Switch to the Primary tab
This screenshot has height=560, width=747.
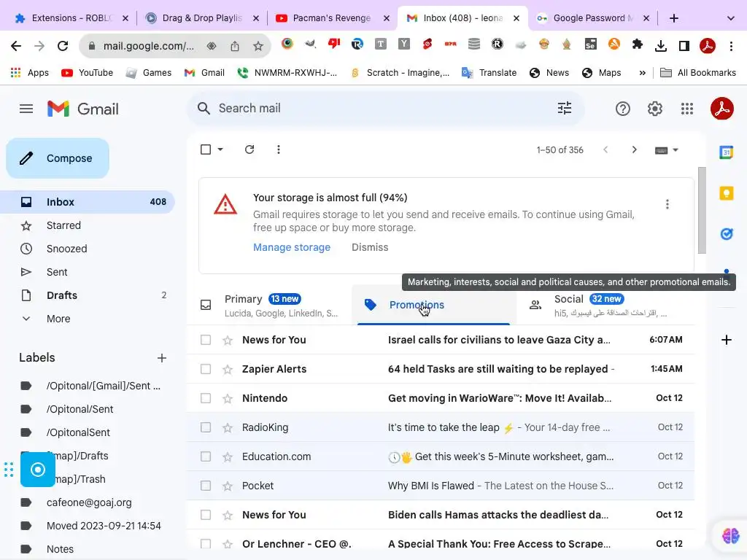269,305
